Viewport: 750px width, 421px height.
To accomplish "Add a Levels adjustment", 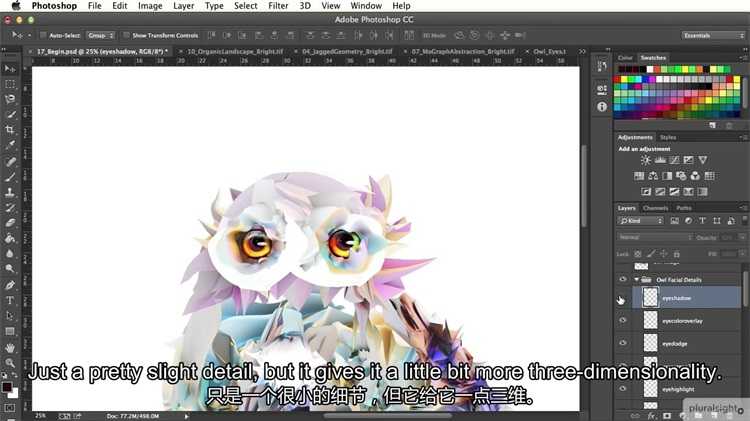I will (660, 160).
